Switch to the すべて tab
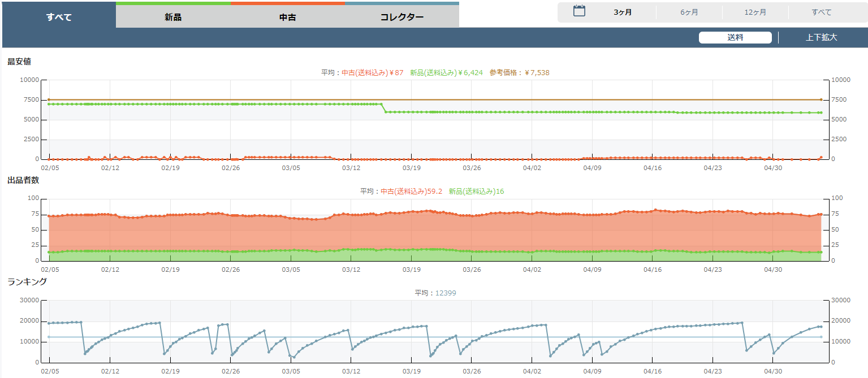 [x=59, y=17]
